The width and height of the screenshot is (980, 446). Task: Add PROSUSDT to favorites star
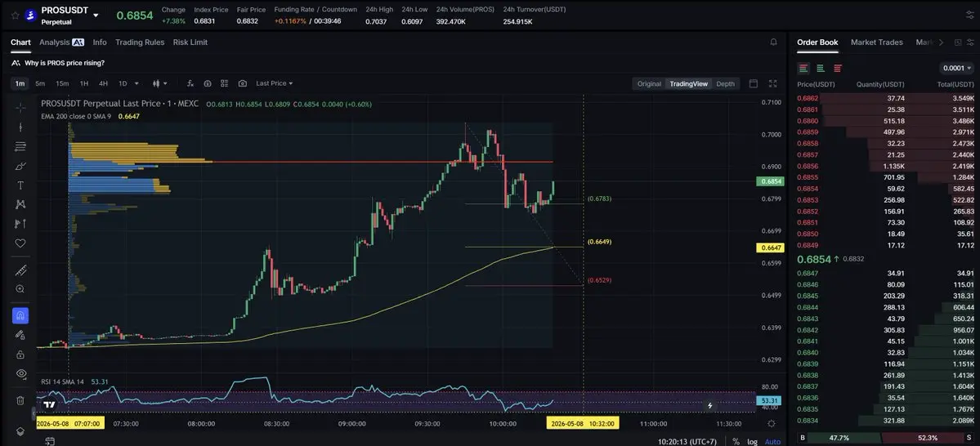click(x=15, y=15)
